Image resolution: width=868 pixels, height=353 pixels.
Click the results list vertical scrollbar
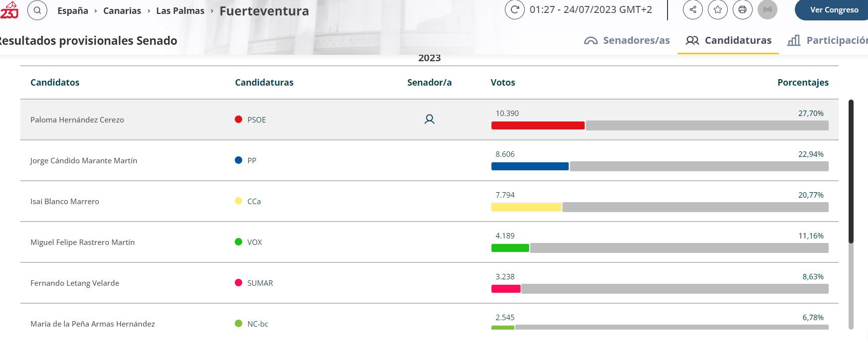tap(851, 214)
